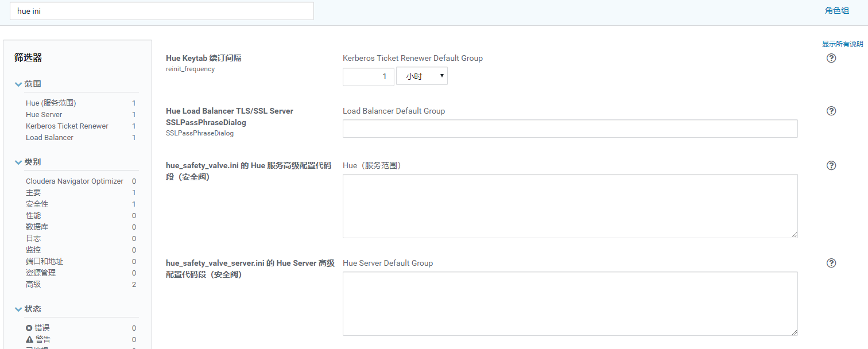Open help for Load Balancer SSLPassPhraseDialog
Image resolution: width=868 pixels, height=349 pixels.
click(x=831, y=111)
